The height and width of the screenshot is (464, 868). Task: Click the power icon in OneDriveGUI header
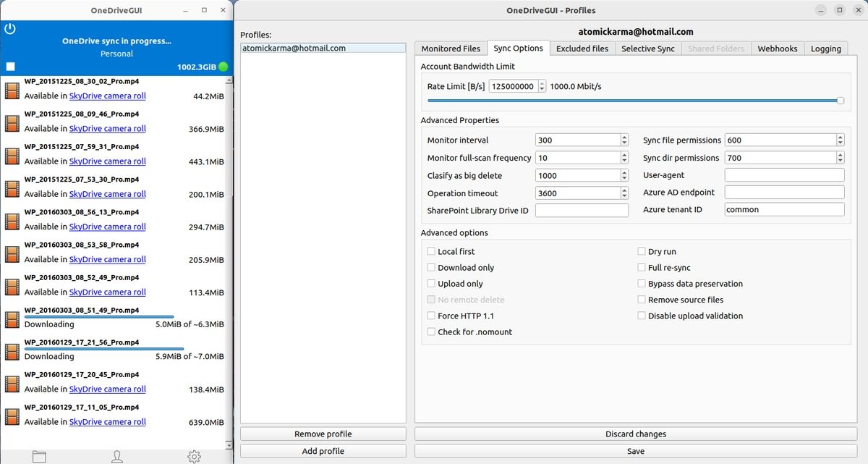point(10,29)
